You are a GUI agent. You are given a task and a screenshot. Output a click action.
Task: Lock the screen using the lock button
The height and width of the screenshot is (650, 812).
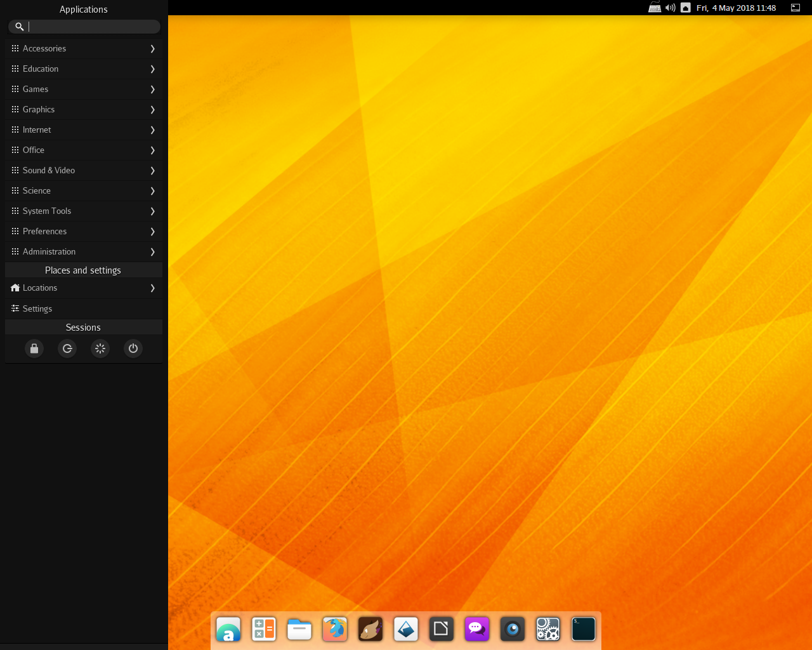click(34, 348)
